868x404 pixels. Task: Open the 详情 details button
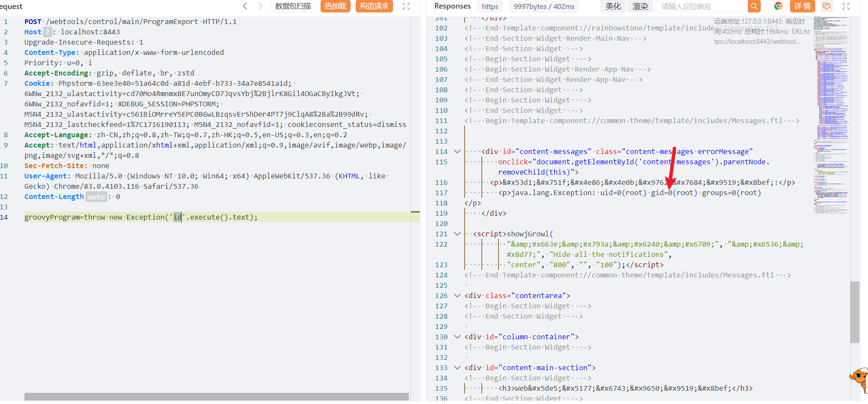(802, 6)
